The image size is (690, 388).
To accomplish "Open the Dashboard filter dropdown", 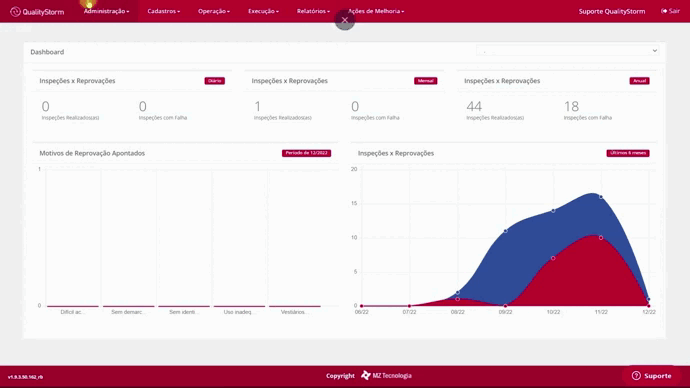I will [x=567, y=51].
